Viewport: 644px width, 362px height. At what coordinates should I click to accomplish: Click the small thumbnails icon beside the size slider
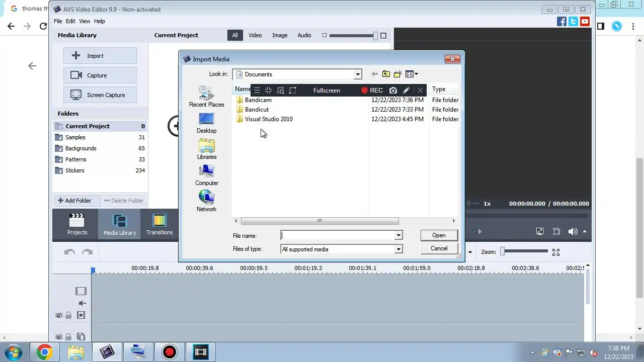tap(325, 35)
